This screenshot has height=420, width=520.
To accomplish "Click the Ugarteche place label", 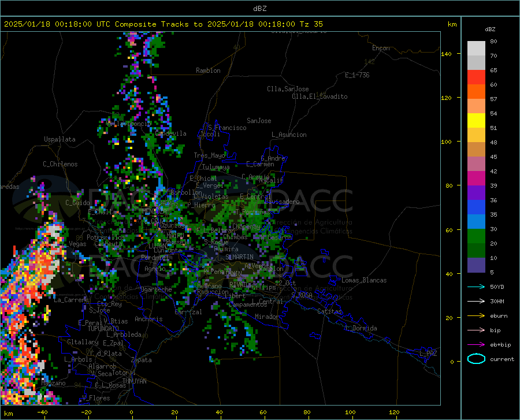I will 156,289.
